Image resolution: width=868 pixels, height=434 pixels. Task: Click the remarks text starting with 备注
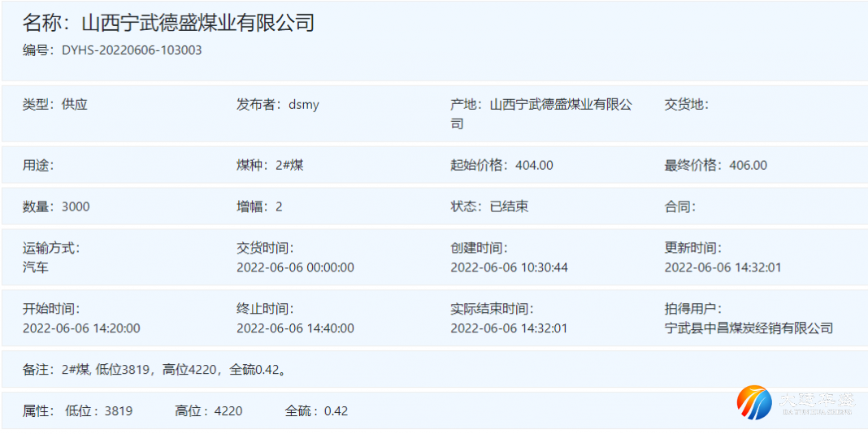pos(156,370)
